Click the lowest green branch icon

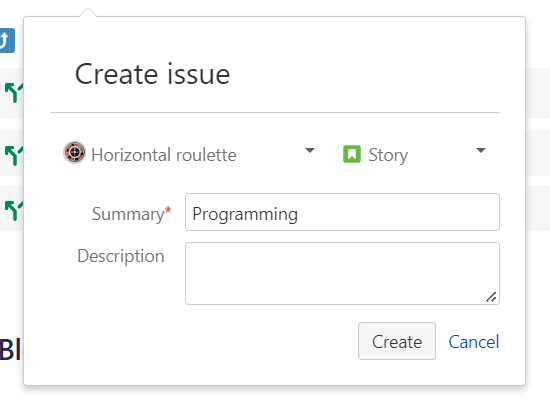pyautogui.click(x=14, y=210)
